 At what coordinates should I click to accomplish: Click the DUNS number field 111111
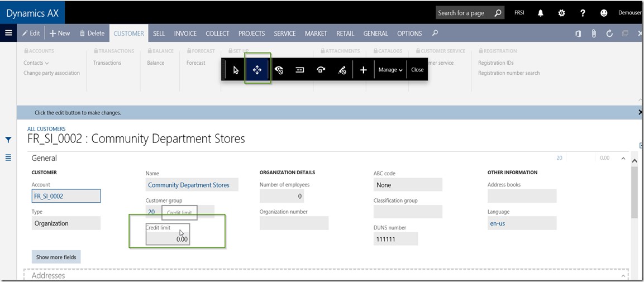coord(395,239)
